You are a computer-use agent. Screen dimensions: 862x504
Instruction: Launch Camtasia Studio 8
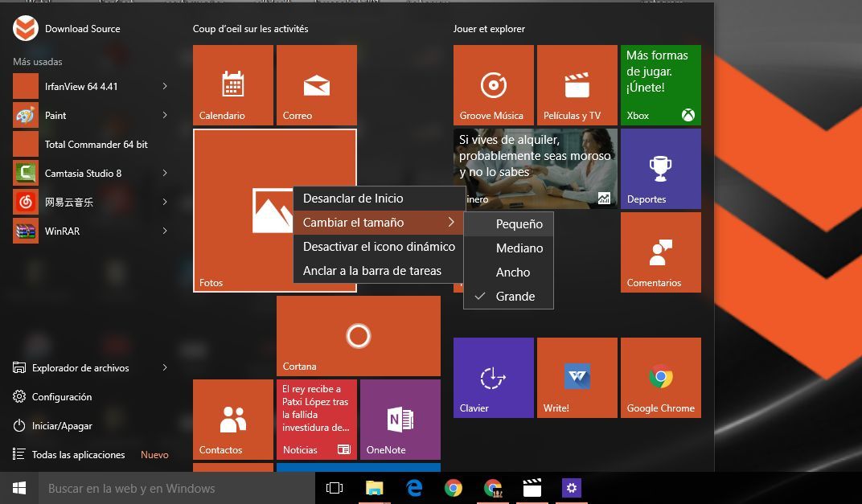coord(91,173)
